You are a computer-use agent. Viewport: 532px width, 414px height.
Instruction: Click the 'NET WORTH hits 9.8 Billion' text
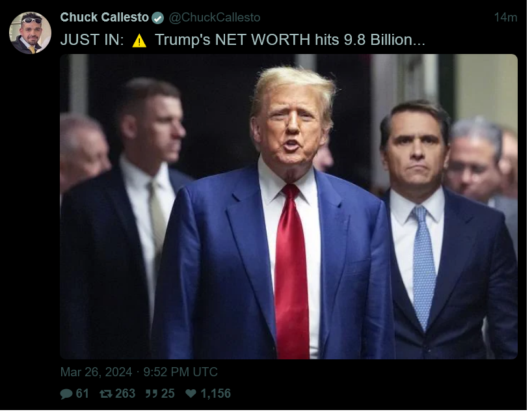[313, 40]
